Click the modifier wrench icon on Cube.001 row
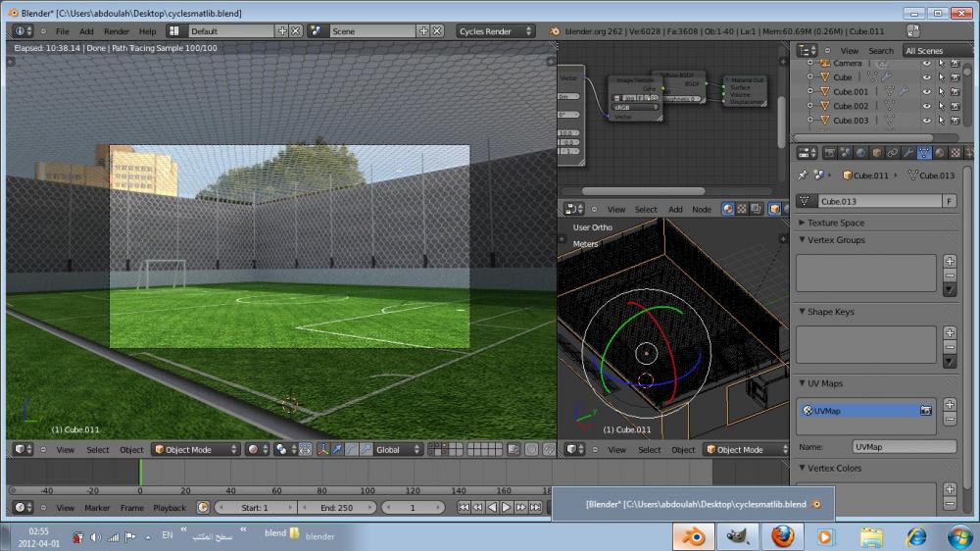Screen dimensions: 980x551 click(x=904, y=91)
